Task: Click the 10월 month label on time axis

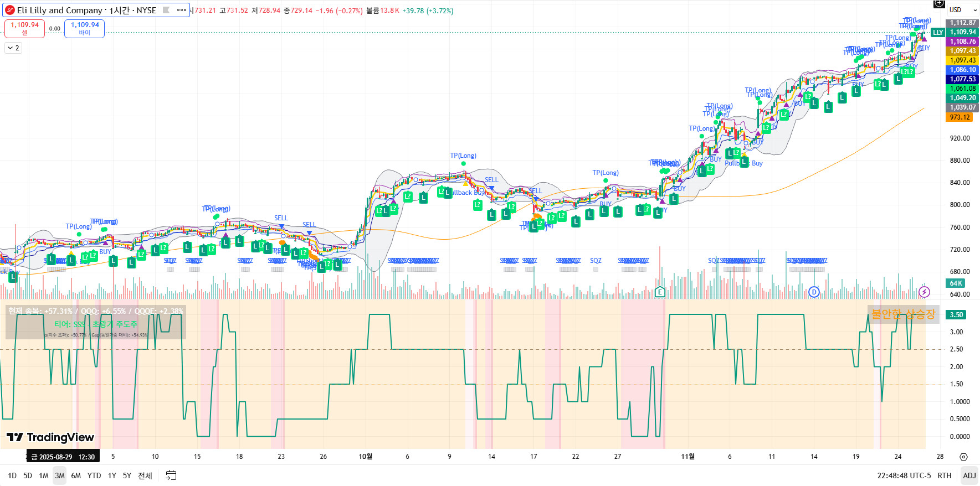Action: pos(366,457)
